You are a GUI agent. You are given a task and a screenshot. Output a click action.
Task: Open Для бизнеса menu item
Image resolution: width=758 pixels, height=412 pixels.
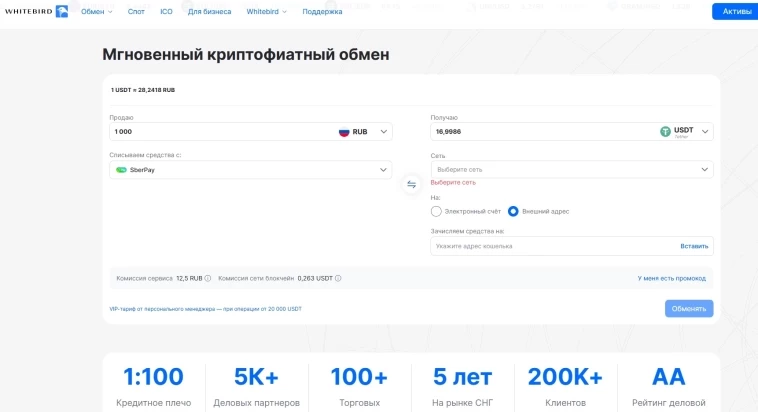pos(209,12)
